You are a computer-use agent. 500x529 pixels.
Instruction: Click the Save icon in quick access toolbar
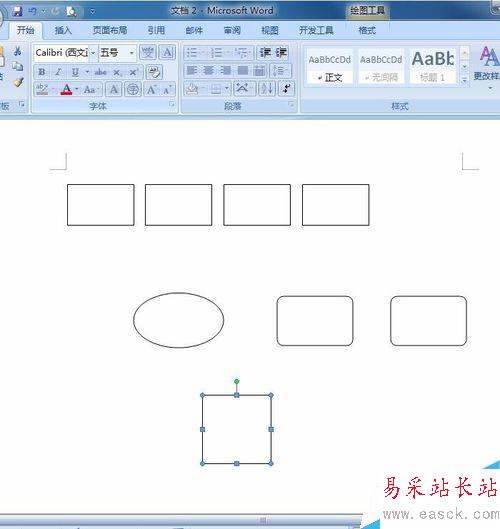tap(17, 12)
